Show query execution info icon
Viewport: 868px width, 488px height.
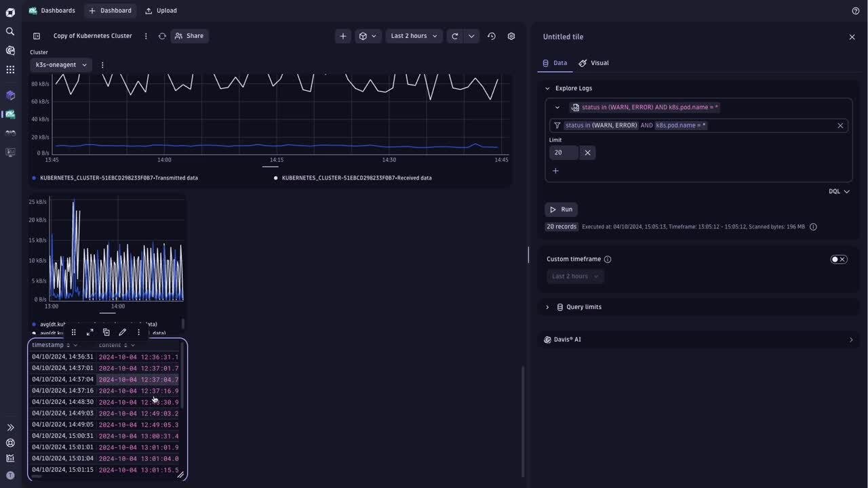tap(813, 226)
